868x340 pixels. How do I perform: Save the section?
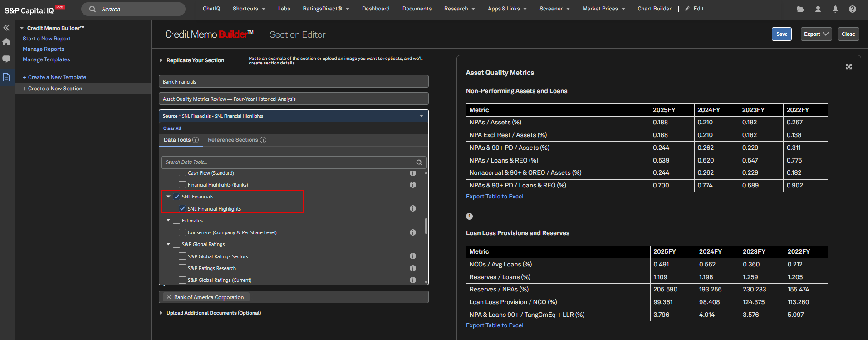click(x=782, y=34)
